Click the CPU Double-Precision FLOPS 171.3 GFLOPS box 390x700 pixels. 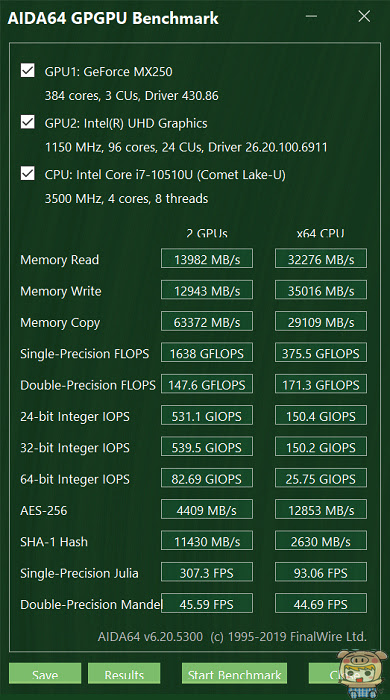click(321, 384)
